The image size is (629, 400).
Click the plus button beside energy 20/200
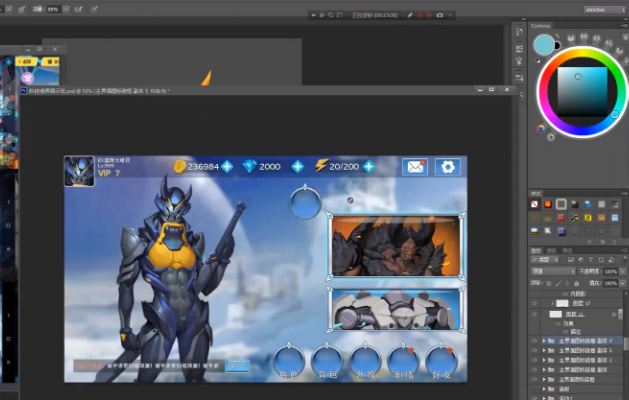(x=369, y=166)
